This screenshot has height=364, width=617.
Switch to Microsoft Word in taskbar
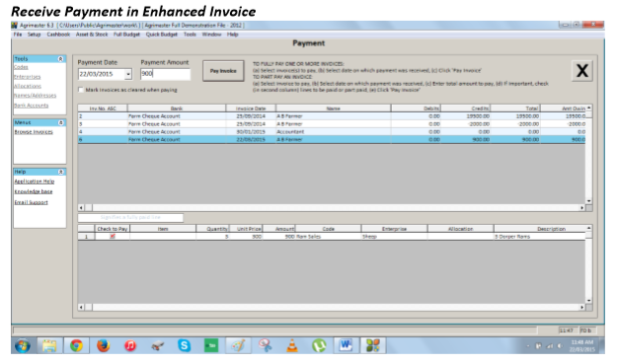[346, 346]
